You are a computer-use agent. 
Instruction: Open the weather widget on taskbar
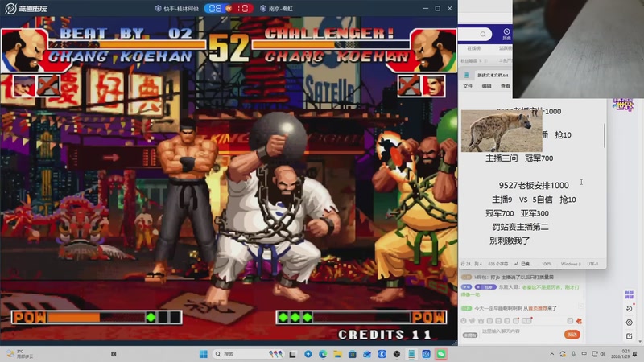coord(19,354)
